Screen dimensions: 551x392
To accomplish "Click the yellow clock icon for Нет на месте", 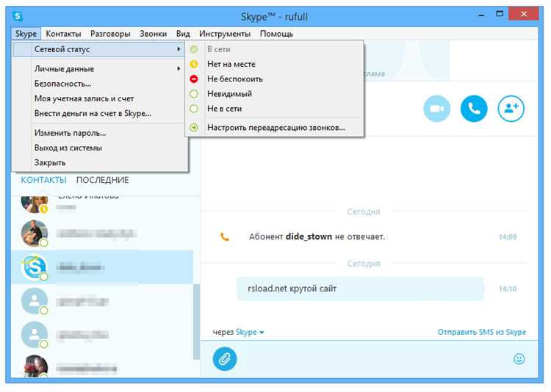I will point(194,64).
